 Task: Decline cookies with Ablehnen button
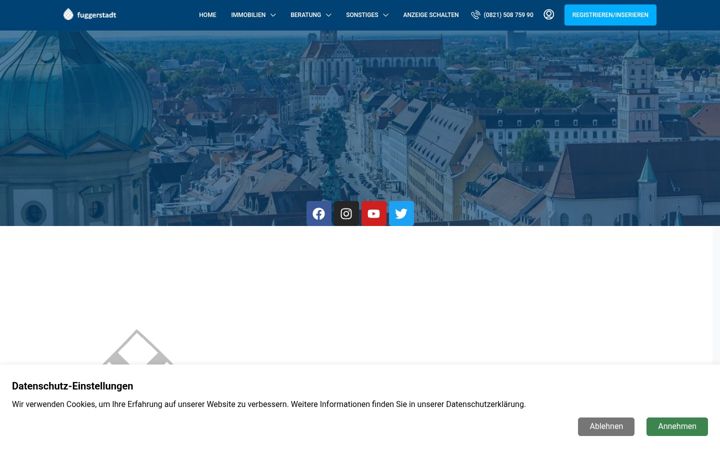click(x=606, y=427)
